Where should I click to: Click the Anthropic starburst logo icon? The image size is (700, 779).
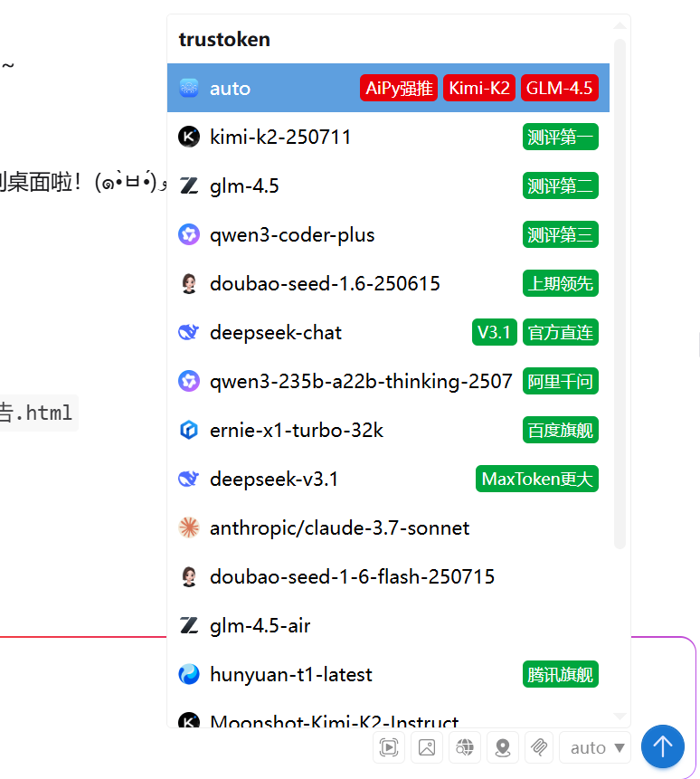click(x=189, y=527)
